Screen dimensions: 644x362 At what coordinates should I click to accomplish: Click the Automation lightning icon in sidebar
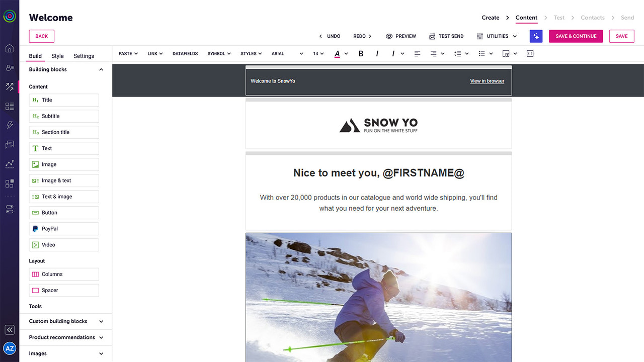(x=9, y=125)
